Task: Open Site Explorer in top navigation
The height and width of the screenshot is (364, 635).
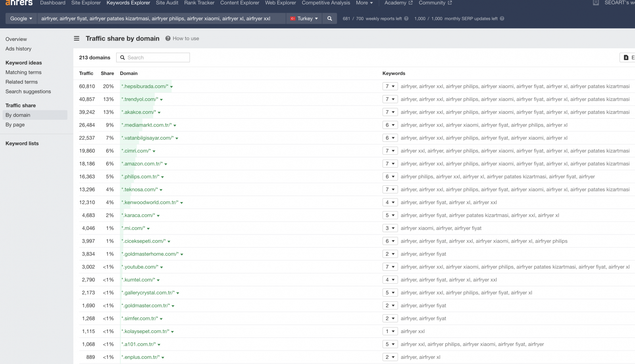Action: [x=86, y=3]
